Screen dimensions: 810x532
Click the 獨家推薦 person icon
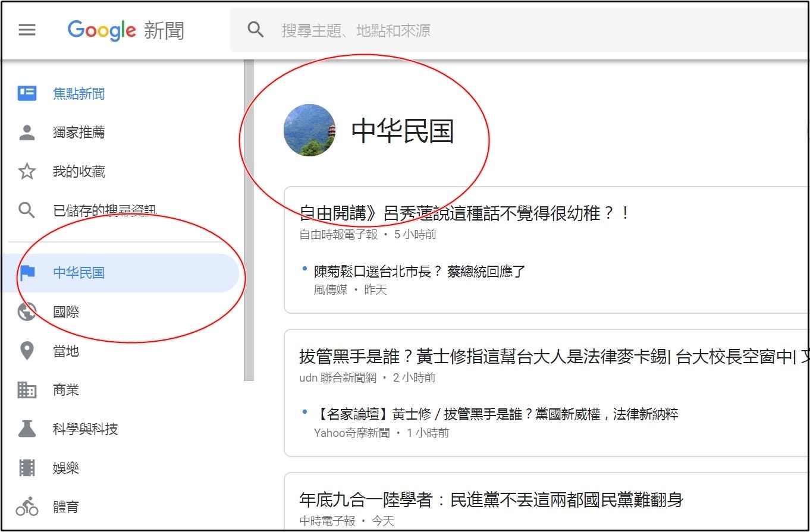pyautogui.click(x=27, y=133)
